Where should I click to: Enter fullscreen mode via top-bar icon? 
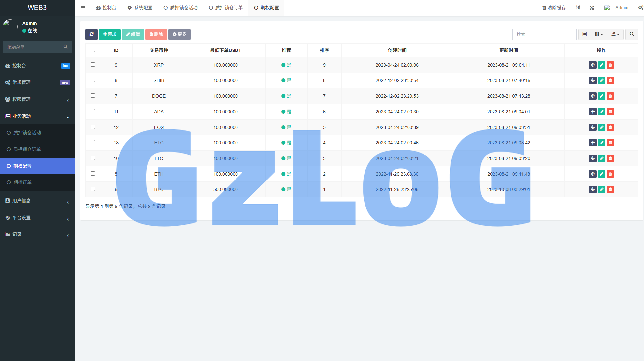tap(592, 8)
